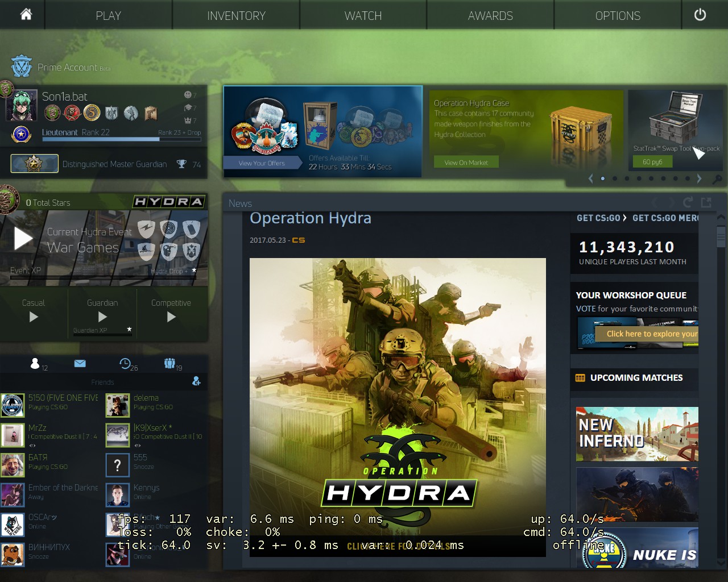Select friend Kennys

click(x=155, y=494)
